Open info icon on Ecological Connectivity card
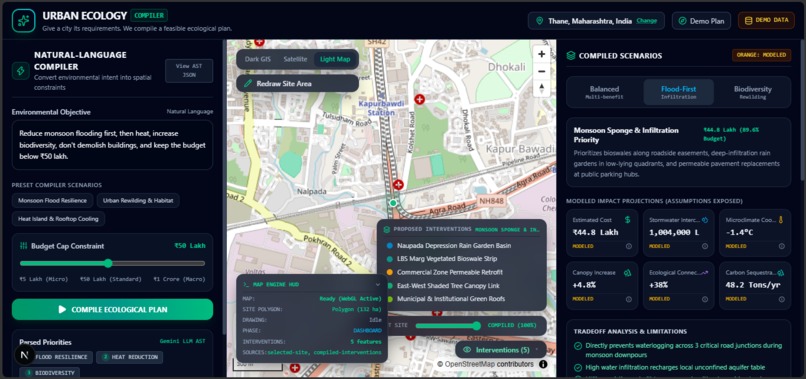This screenshot has height=379, width=806. click(x=705, y=299)
